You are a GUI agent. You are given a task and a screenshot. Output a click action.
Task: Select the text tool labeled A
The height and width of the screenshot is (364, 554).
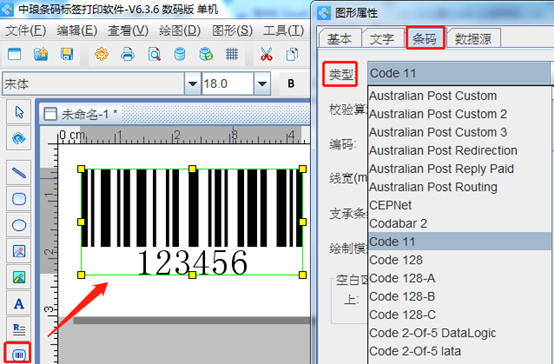click(x=19, y=304)
